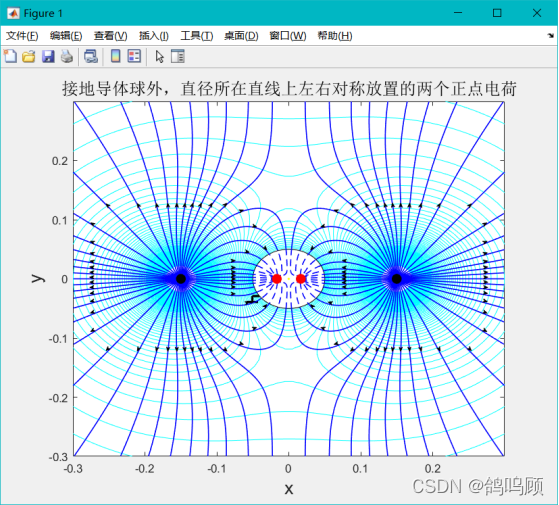This screenshot has height=505, width=559.
Task: Click the left black point charge marker
Action: 181,279
